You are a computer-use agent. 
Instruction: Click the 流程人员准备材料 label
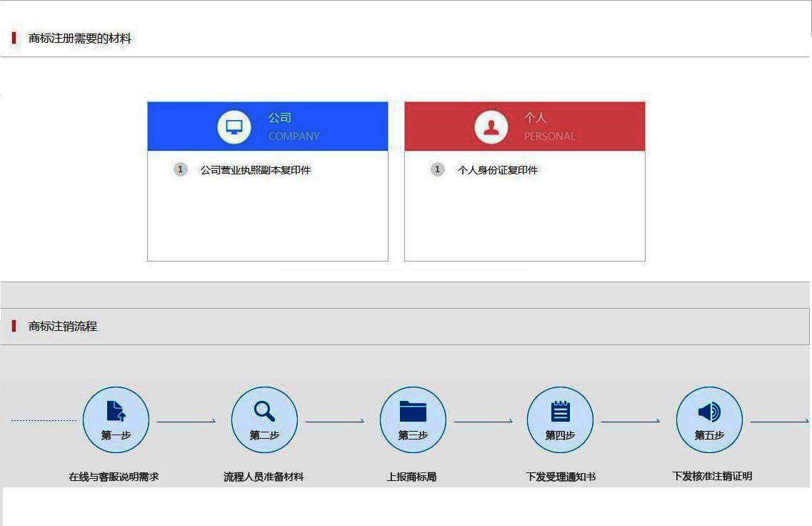[264, 477]
